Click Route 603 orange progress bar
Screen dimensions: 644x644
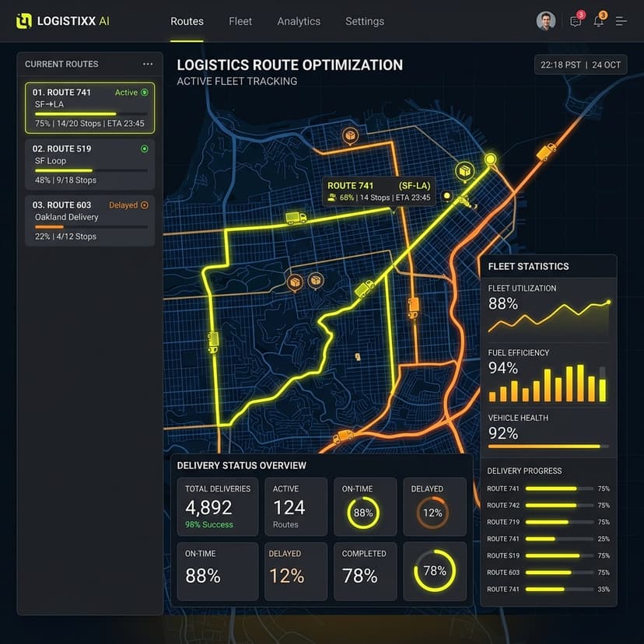point(91,226)
